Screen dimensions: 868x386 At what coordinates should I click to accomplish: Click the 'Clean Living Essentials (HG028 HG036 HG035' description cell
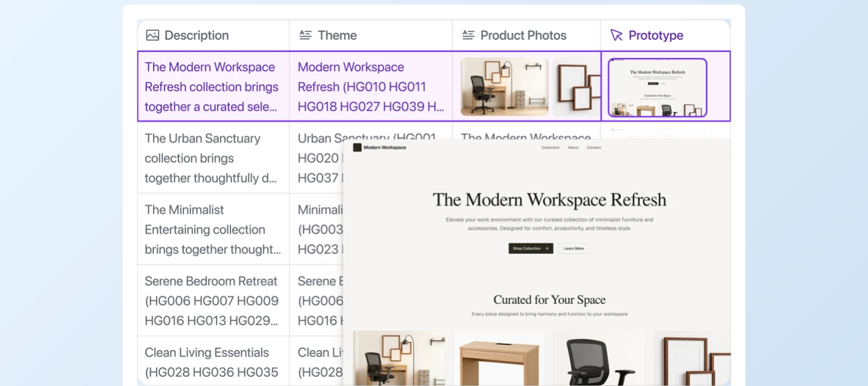(213, 361)
